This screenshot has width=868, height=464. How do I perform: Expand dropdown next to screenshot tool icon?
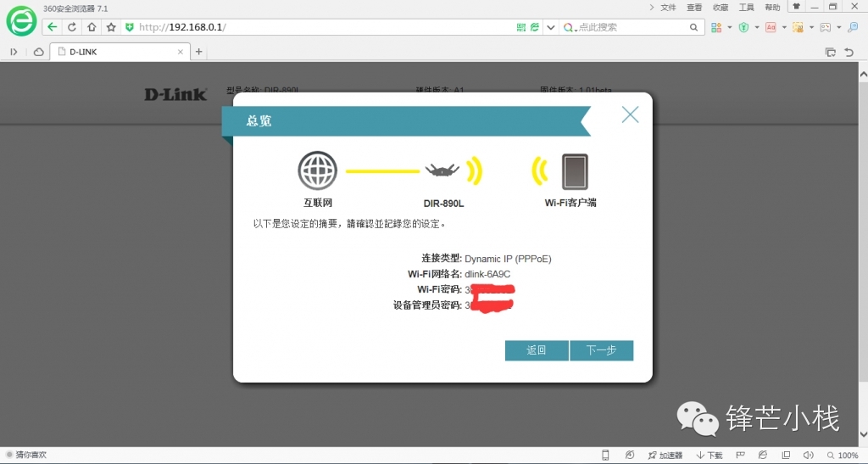[x=811, y=27]
